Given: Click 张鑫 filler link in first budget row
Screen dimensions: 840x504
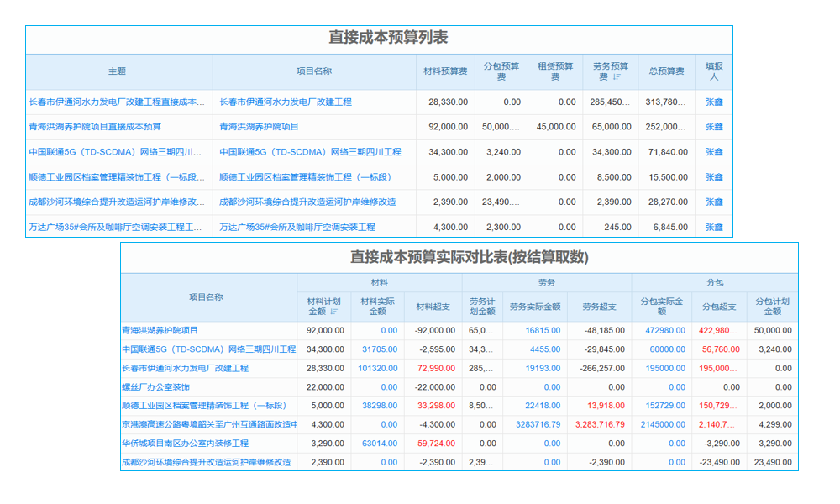Looking at the screenshot, I should point(713,102).
